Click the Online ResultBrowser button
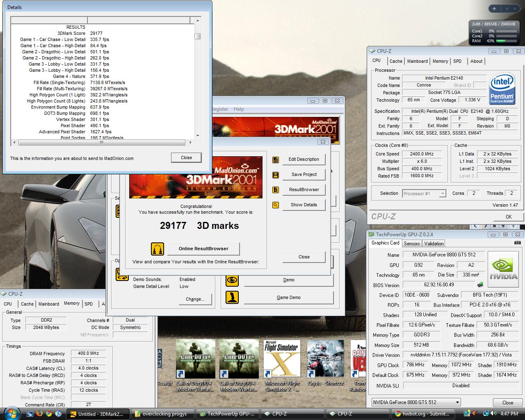The width and height of the screenshot is (525, 420). tap(203, 249)
